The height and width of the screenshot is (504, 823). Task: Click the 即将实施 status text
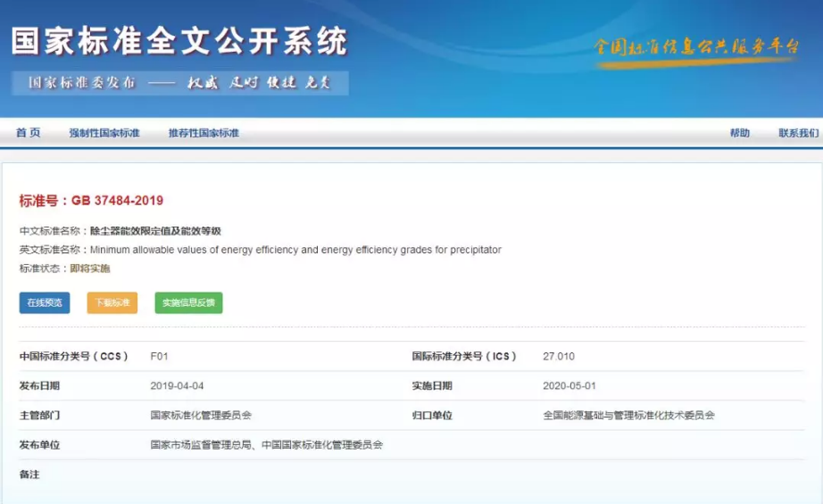click(x=90, y=269)
